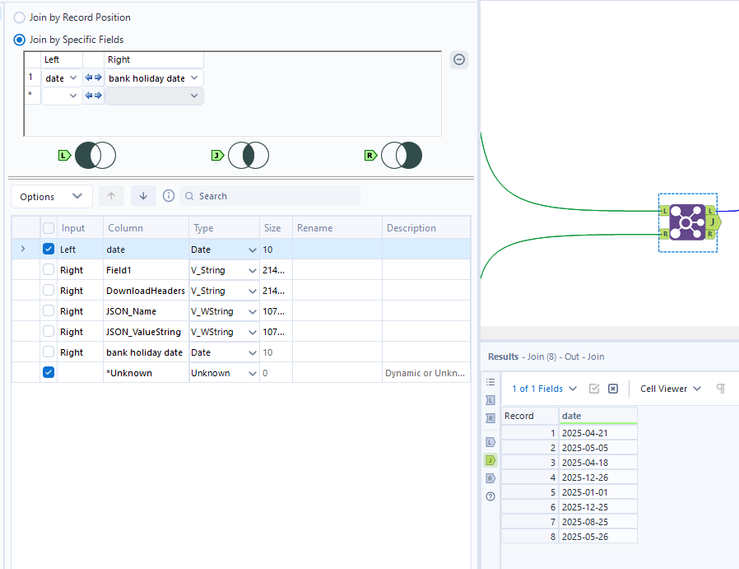This screenshot has height=569, width=739.
Task: Click the remove join row minus button
Action: pyautogui.click(x=459, y=59)
